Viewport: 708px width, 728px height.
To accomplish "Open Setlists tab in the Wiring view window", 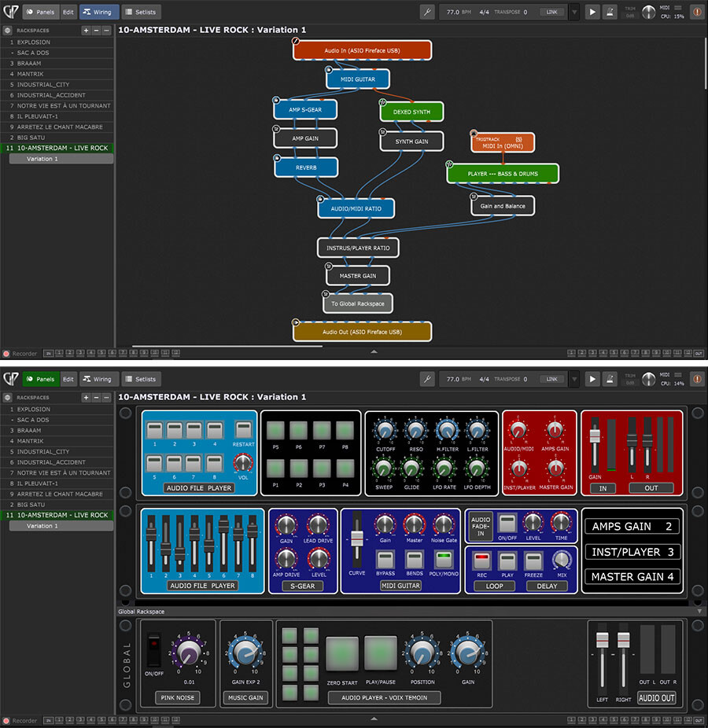I will [141, 12].
